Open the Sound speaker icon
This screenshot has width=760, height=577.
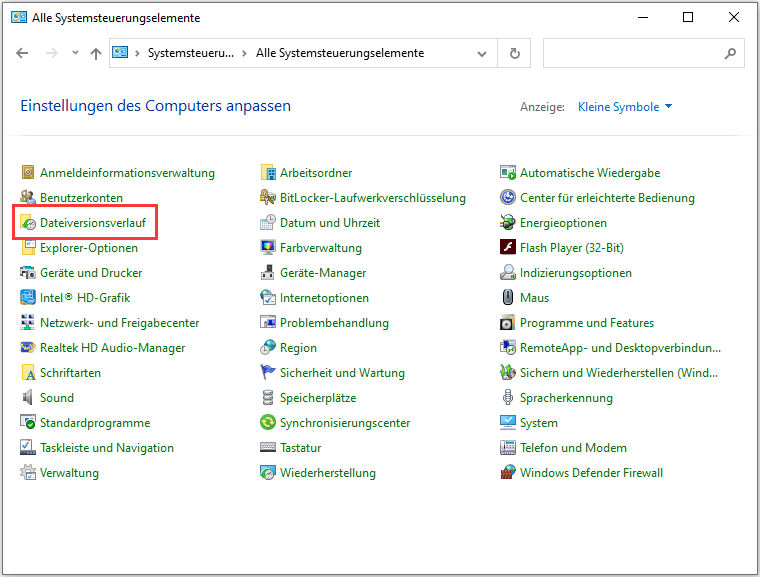29,398
